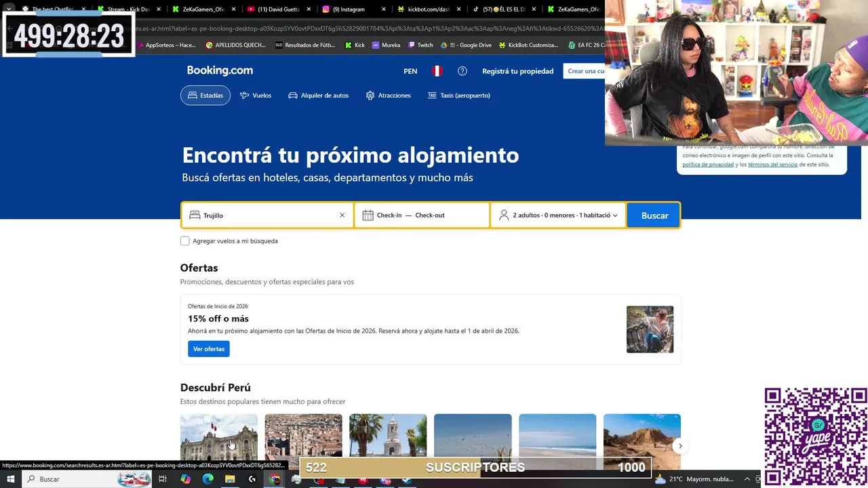Image resolution: width=868 pixels, height=488 pixels.
Task: Click the Crear una cuenta button
Action: point(585,71)
